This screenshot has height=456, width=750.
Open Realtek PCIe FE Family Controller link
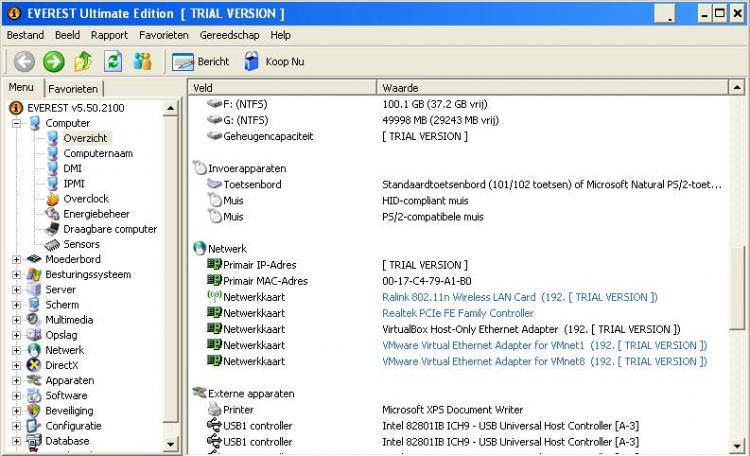[x=458, y=313]
